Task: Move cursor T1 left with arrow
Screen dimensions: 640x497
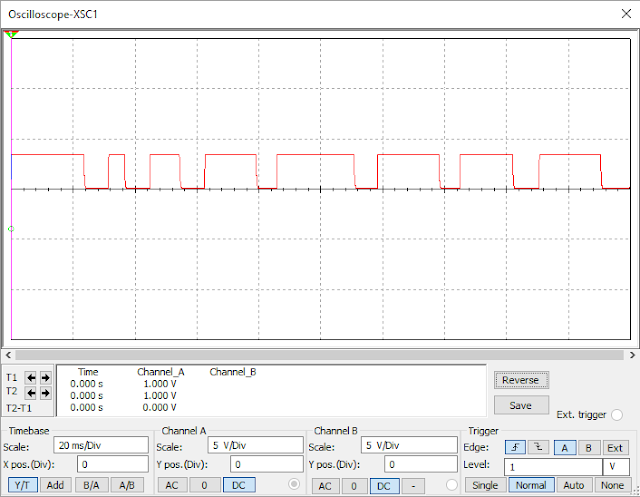Action: tap(31, 377)
